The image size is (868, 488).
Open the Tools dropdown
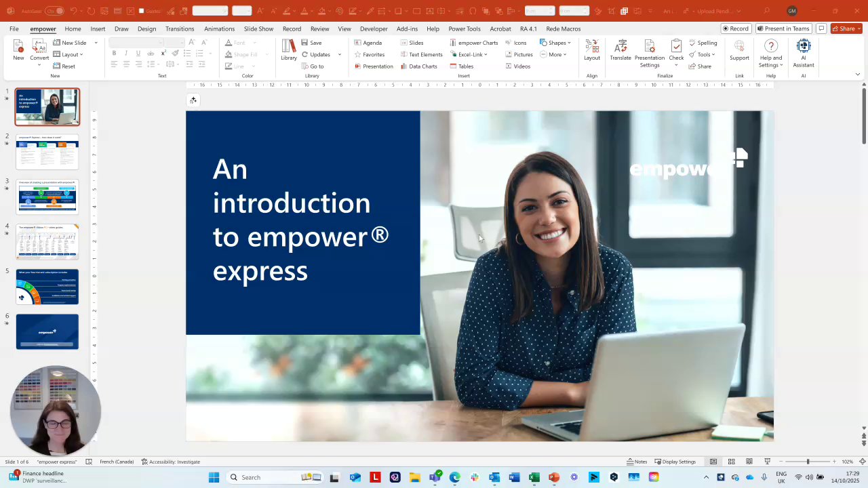point(702,54)
